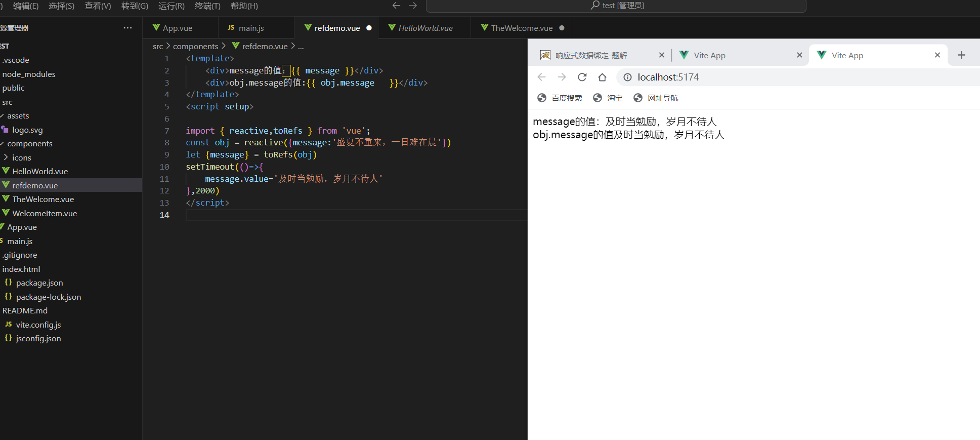Click the Vue icon of App.vue tab

coord(156,27)
